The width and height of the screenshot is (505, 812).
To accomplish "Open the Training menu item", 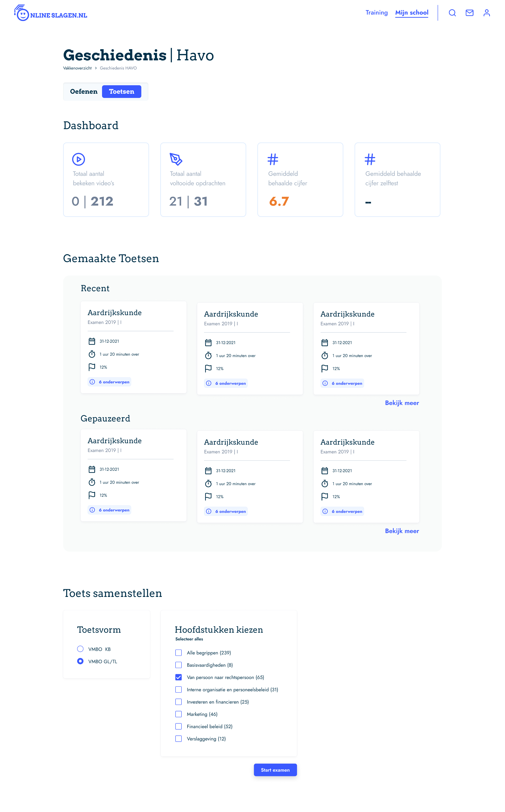I will (376, 13).
